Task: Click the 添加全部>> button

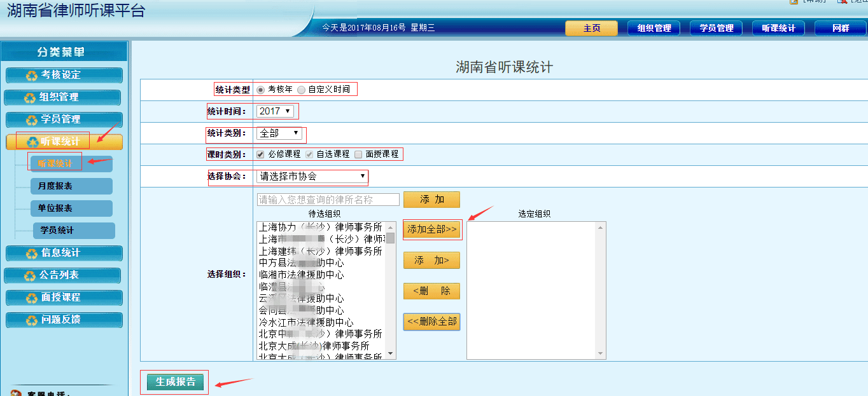Action: click(432, 229)
